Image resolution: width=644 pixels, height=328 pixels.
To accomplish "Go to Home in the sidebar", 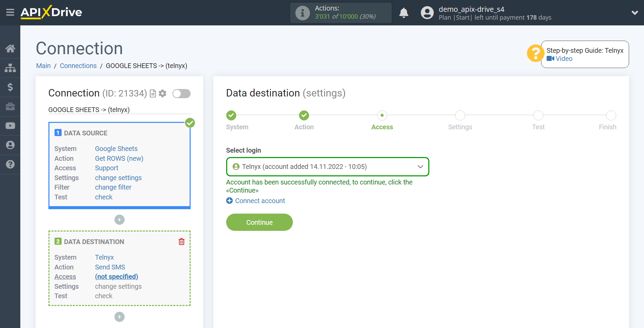I will click(x=10, y=48).
